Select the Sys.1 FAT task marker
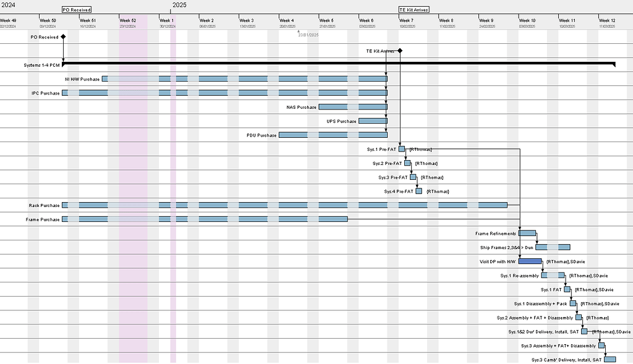The height and width of the screenshot is (364, 633). [567, 289]
